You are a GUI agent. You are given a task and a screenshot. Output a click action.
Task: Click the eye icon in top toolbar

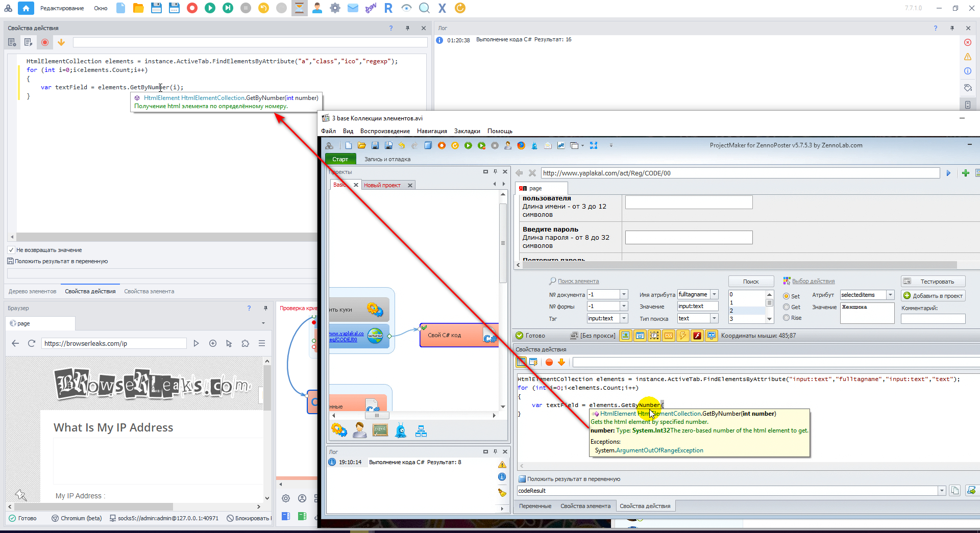pos(406,8)
